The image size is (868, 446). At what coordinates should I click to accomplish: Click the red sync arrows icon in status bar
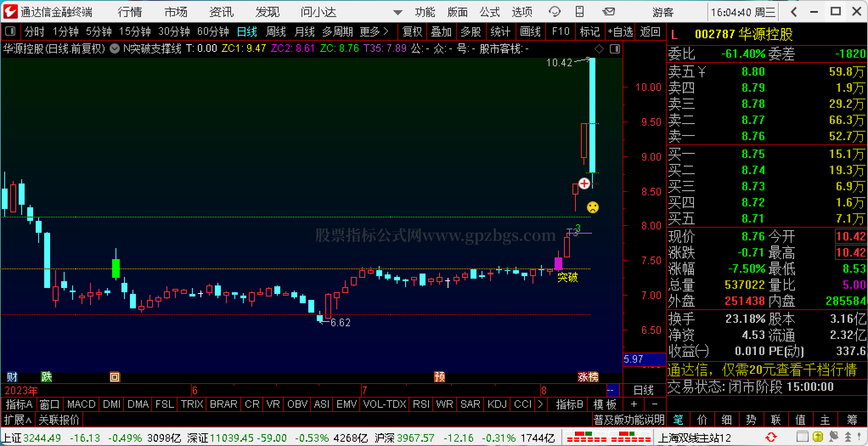pyautogui.click(x=771, y=437)
